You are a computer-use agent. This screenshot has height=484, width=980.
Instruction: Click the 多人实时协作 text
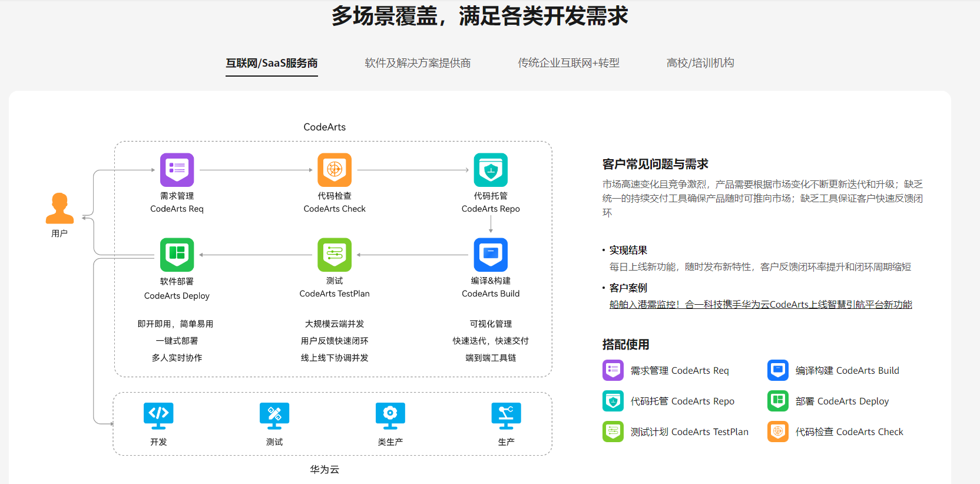(177, 358)
